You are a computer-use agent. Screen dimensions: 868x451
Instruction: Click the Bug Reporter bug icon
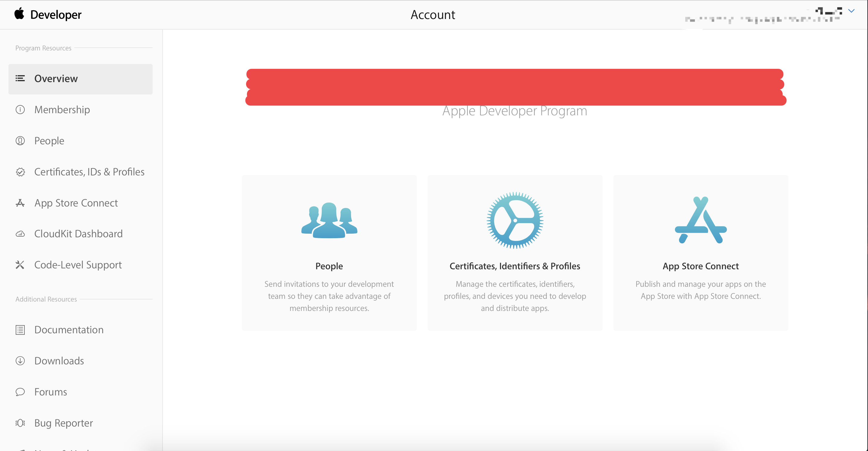coord(20,423)
